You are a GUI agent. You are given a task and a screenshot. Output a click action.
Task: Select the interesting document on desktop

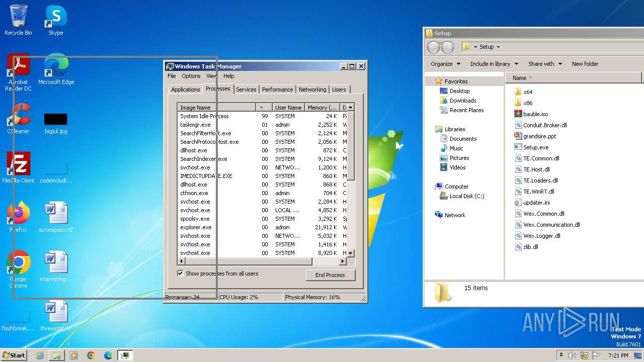[x=56, y=266]
